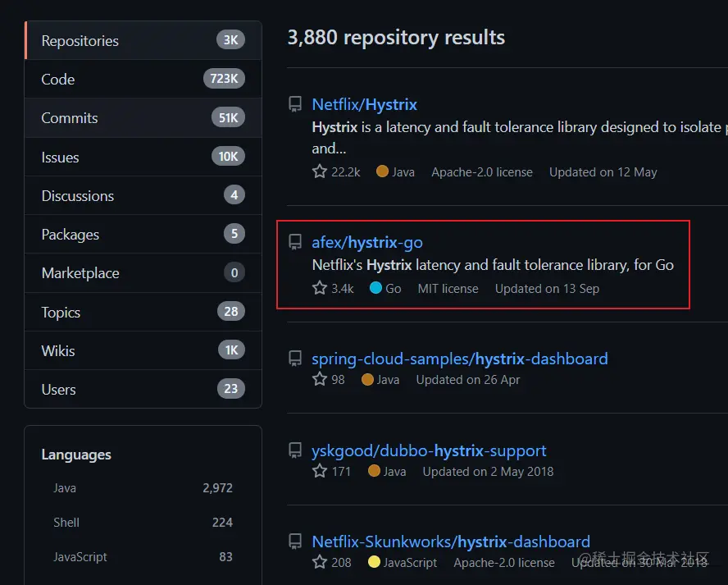Filter results by Shell language
The height and width of the screenshot is (585, 728).
pos(143,523)
